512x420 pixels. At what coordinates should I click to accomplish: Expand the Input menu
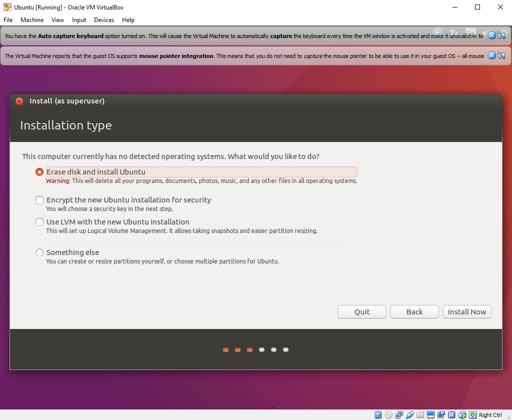tap(79, 20)
